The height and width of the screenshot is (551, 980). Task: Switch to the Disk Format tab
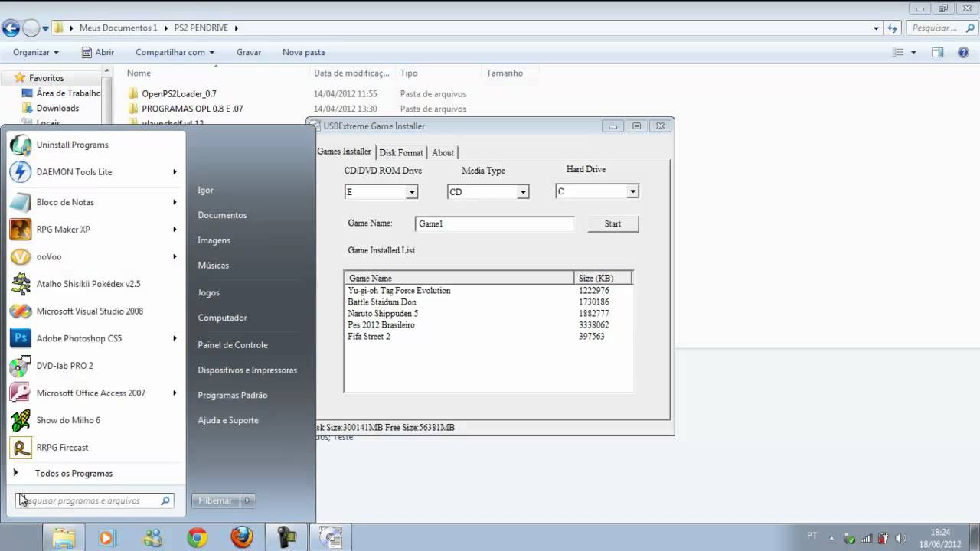tap(401, 152)
